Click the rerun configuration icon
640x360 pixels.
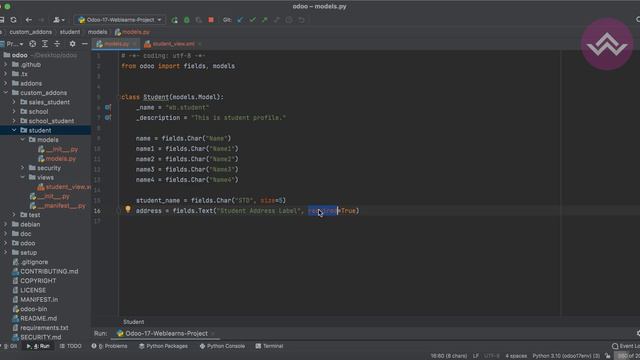(175, 20)
